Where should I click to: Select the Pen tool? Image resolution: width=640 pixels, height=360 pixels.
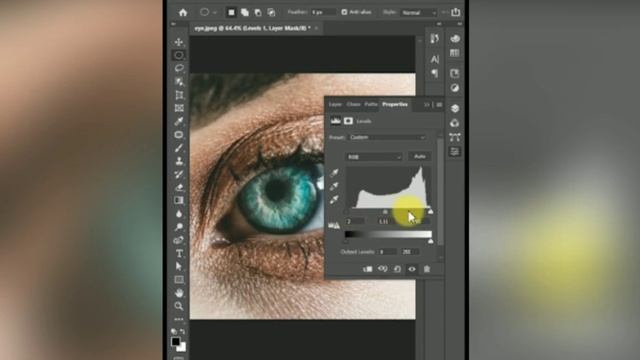(179, 240)
